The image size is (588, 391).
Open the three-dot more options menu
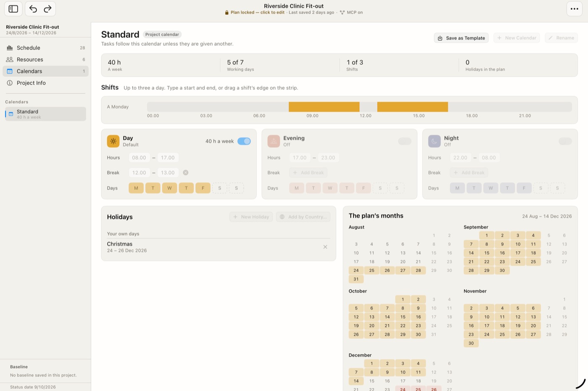[x=574, y=9]
